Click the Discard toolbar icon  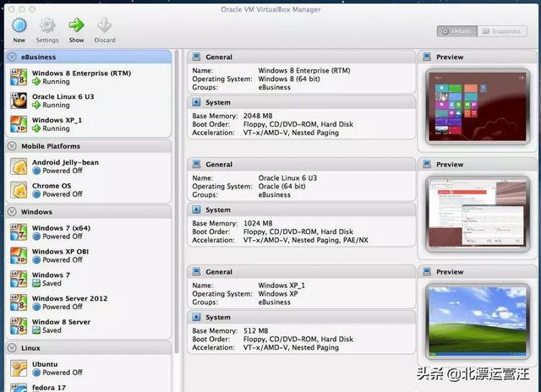tap(104, 25)
